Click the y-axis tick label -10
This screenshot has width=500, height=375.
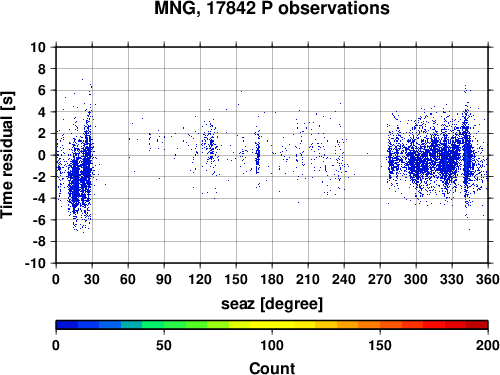[35, 263]
